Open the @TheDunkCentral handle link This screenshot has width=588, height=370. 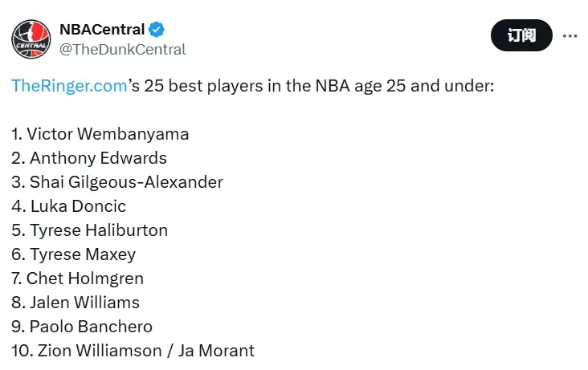point(122,50)
